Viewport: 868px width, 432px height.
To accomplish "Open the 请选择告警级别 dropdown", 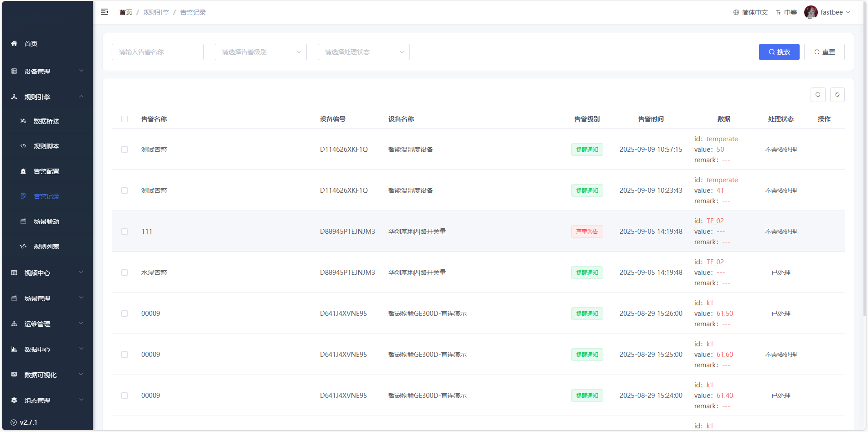I will click(x=260, y=52).
